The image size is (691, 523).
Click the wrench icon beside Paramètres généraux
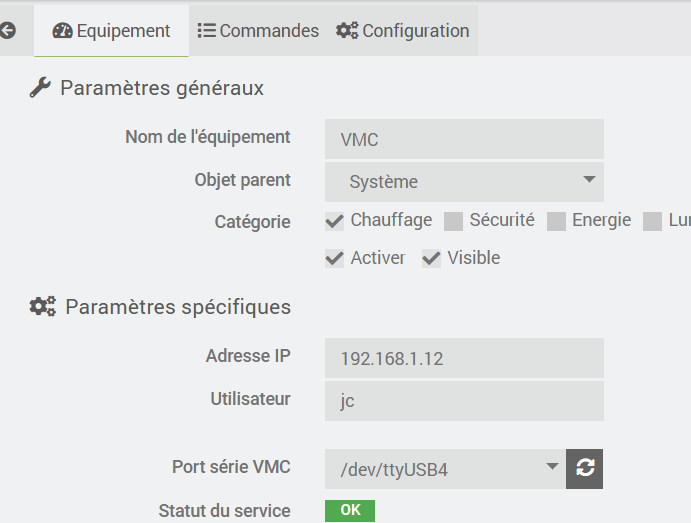(40, 88)
